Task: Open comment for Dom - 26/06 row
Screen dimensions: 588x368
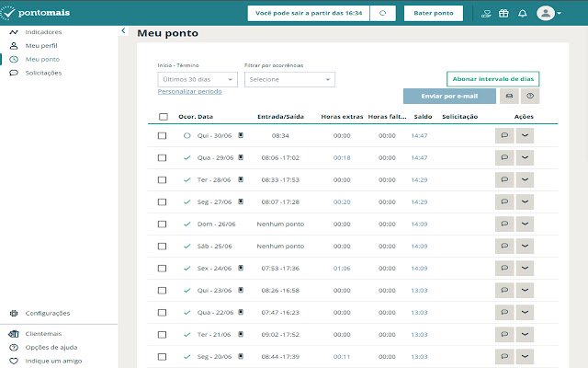Action: click(x=504, y=224)
